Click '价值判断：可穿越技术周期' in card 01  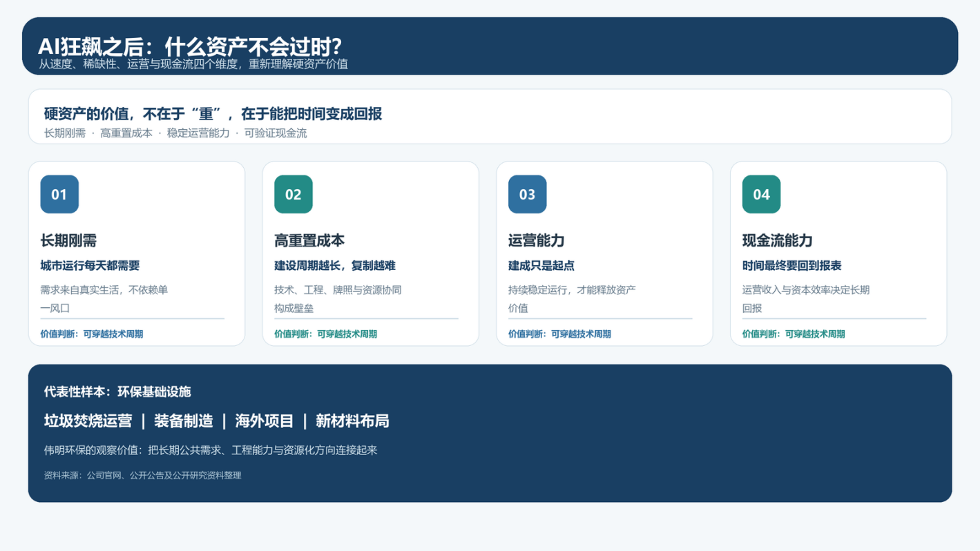92,334
